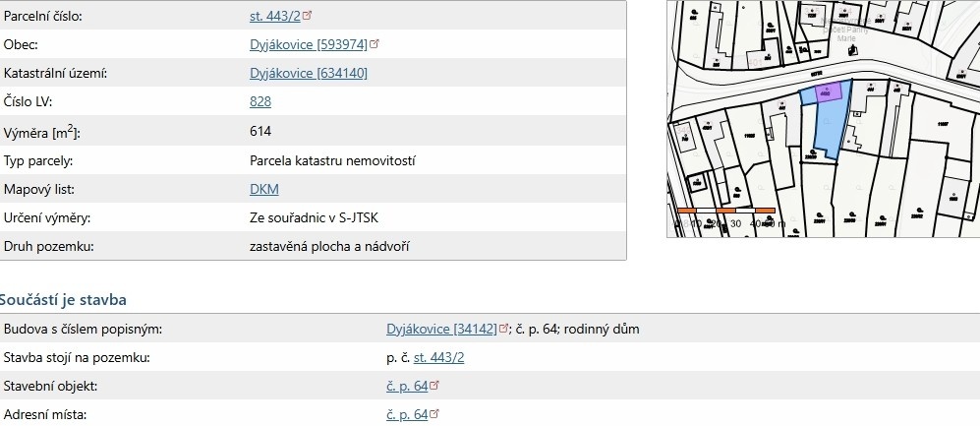Click the 'Druh pozemku:' label
Screen dimensions: 980x426
(x=49, y=247)
